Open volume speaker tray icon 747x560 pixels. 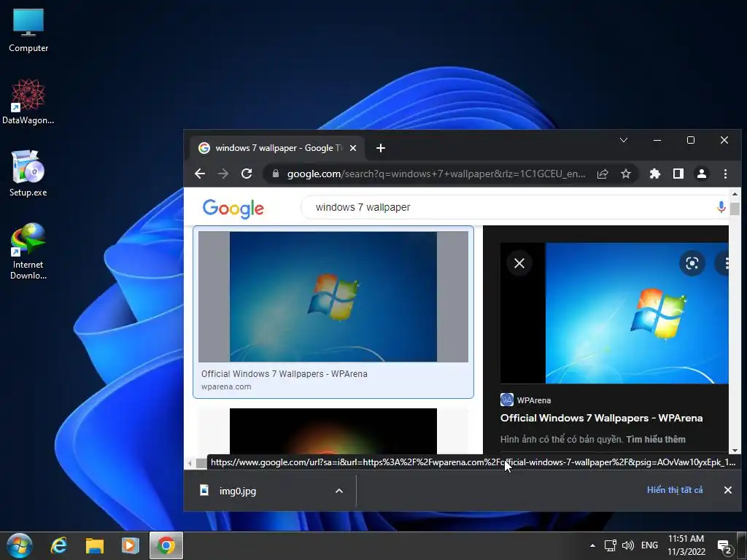tap(628, 545)
